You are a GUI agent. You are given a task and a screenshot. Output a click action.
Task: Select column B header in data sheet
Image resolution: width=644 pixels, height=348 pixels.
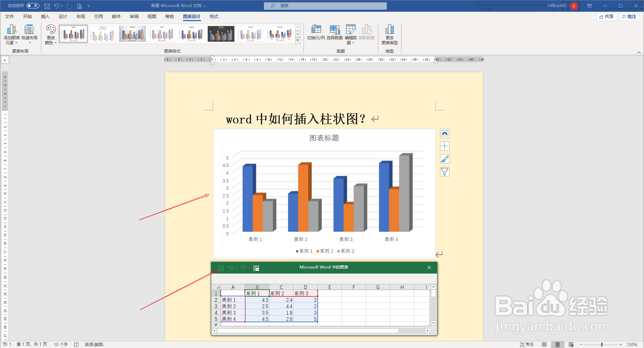(x=257, y=287)
